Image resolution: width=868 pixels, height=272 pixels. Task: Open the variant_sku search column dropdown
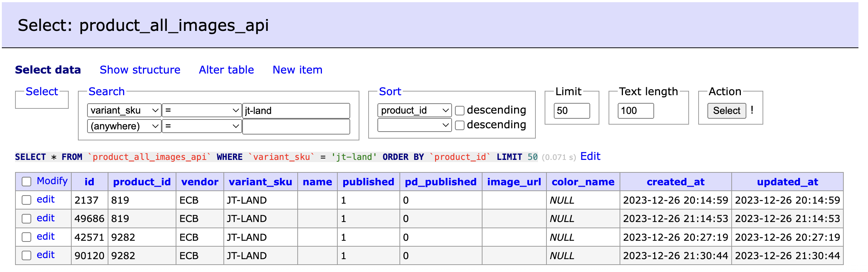[124, 111]
